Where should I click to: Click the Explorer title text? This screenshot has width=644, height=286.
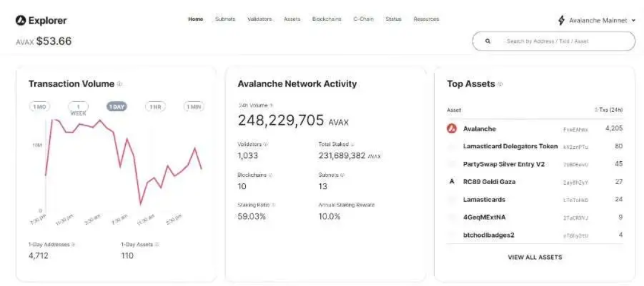coord(47,20)
